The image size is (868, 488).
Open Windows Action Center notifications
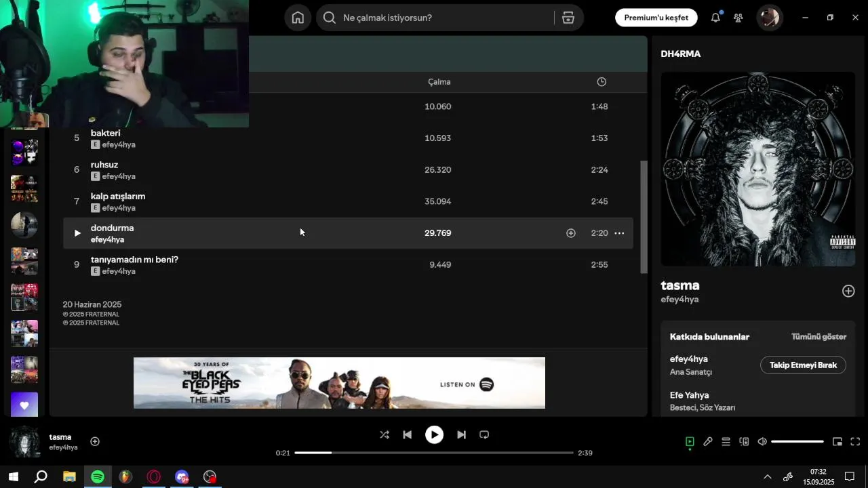tap(850, 476)
